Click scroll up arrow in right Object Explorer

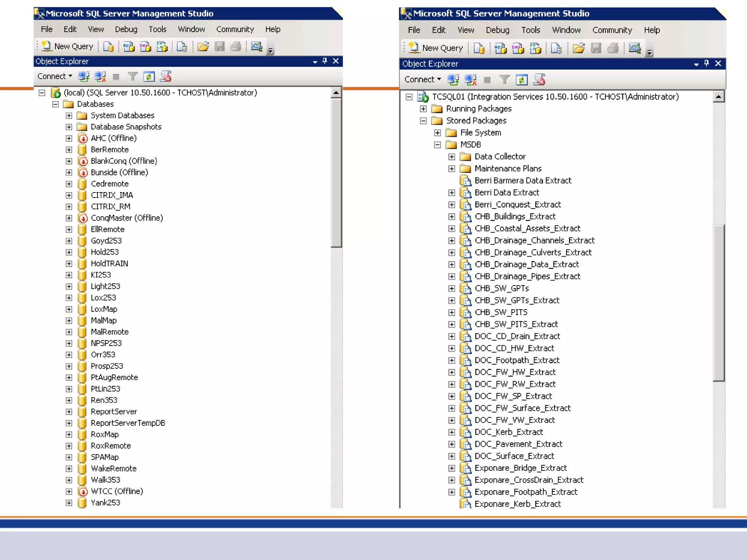pos(719,97)
